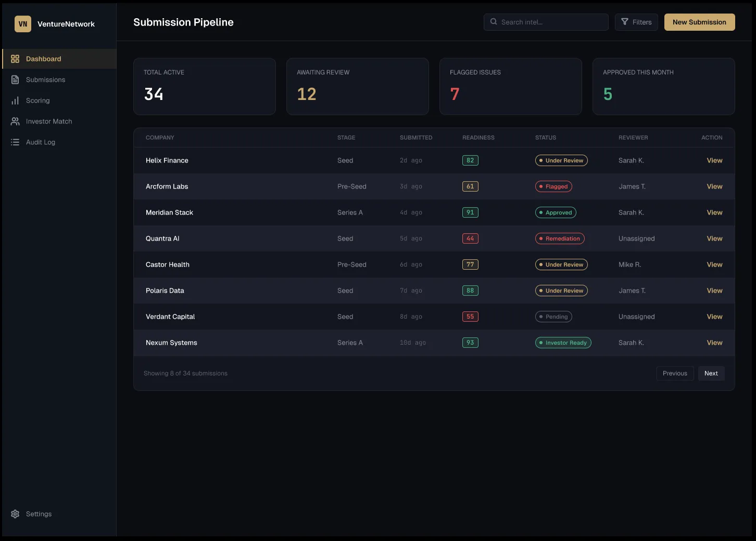The image size is (756, 541).
Task: View the Arcform Labs submission
Action: (714, 186)
